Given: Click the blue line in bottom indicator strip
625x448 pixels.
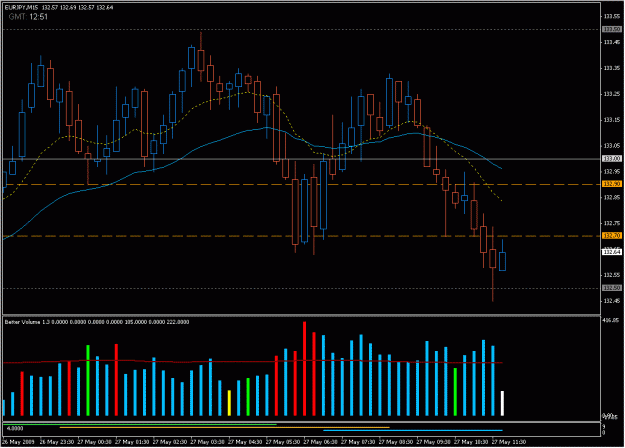Looking at the screenshot, I should [413, 430].
